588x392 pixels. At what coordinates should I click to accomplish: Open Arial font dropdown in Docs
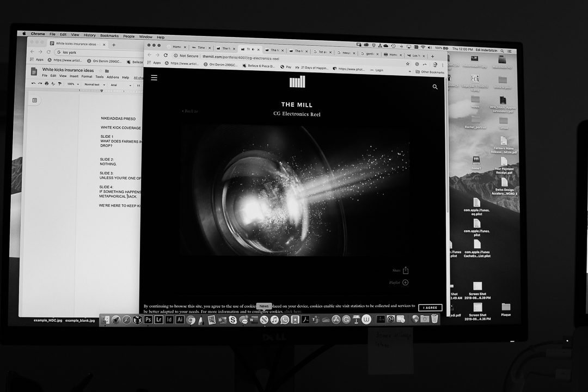[121, 85]
